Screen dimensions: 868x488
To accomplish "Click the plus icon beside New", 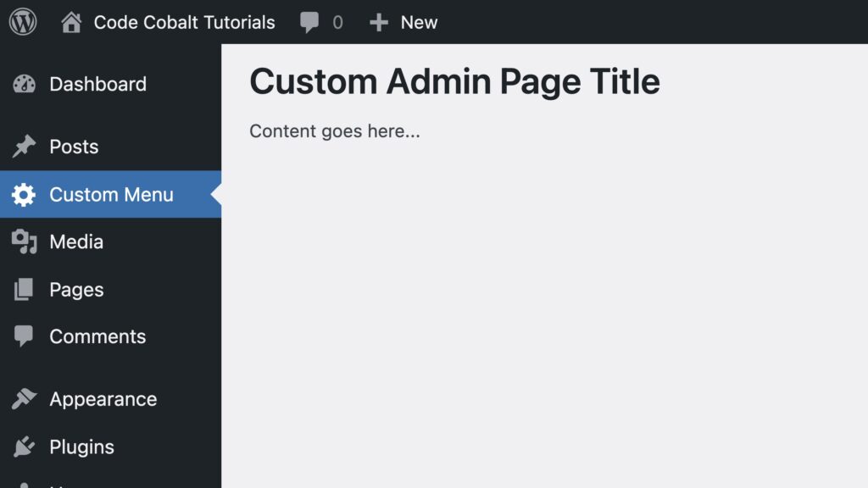I will click(378, 22).
